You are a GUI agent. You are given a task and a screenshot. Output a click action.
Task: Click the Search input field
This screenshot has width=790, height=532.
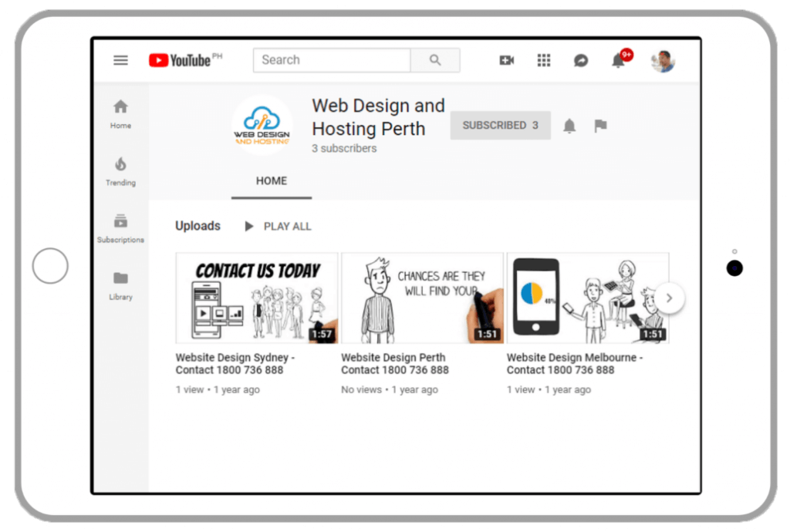332,59
